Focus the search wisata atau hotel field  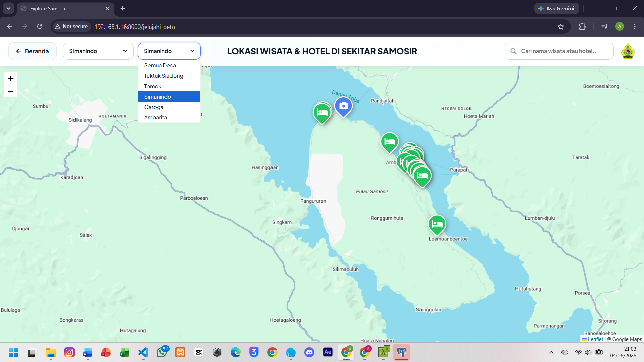tap(559, 51)
